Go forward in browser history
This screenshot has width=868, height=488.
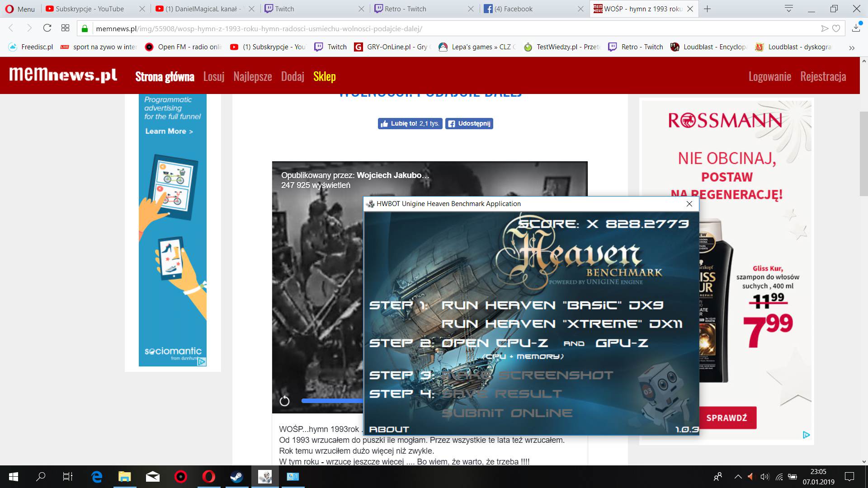click(29, 28)
